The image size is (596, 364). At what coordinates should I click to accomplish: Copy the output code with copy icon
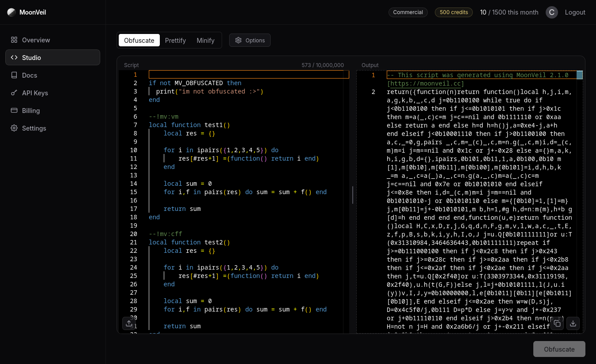(x=557, y=323)
